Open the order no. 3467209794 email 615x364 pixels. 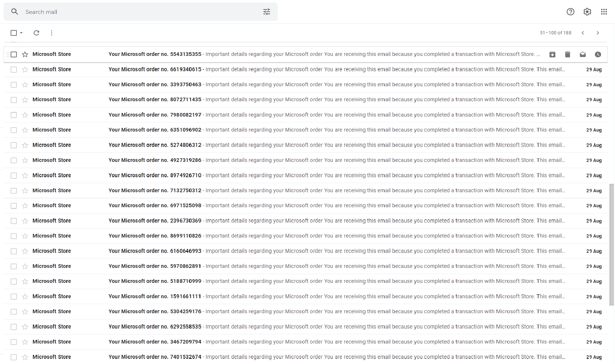click(x=305, y=342)
